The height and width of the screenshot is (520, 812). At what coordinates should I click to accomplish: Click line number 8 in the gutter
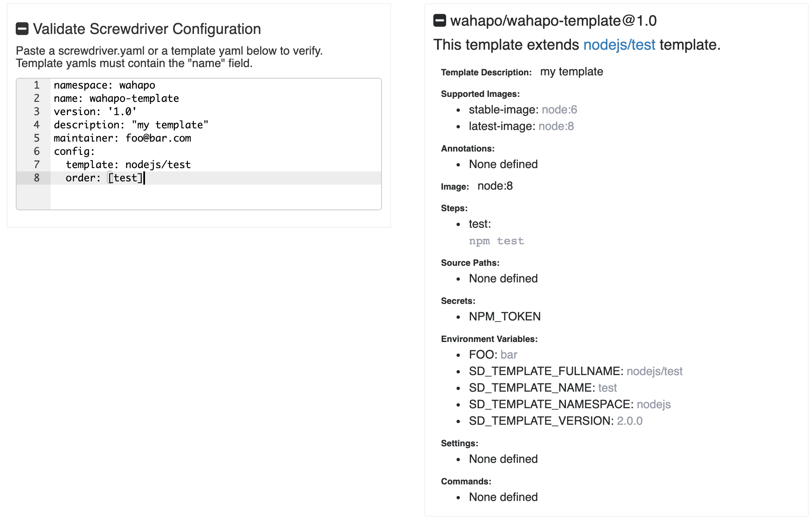(x=36, y=178)
